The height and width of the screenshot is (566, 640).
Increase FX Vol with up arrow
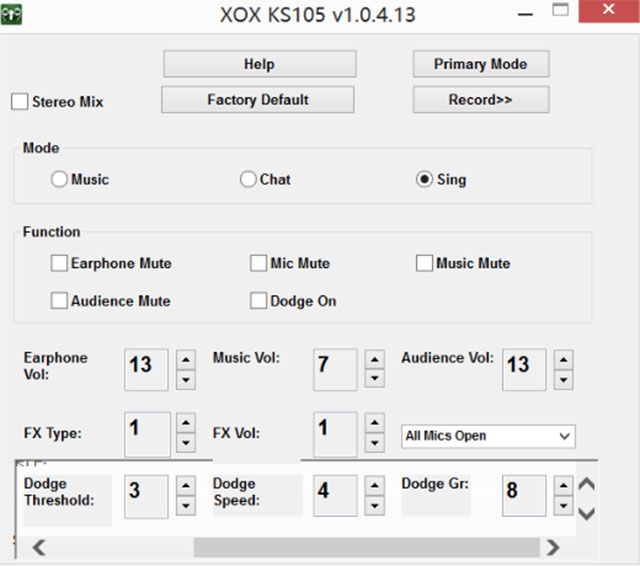375,423
